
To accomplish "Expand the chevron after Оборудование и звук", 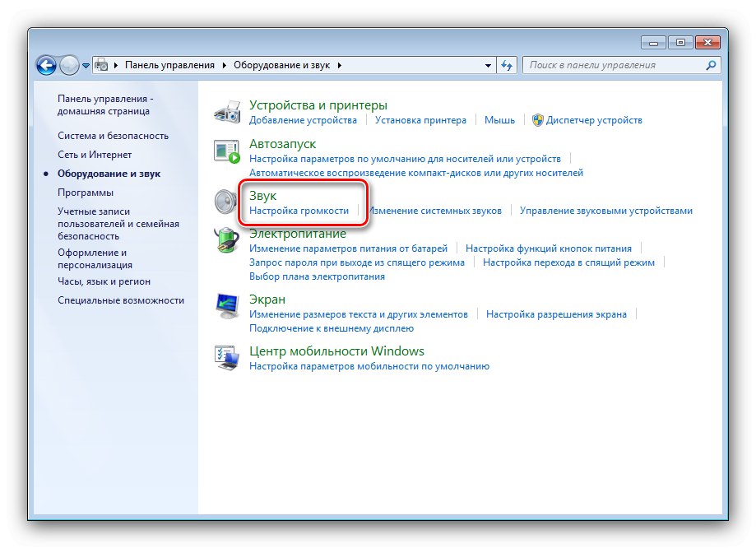I will [339, 64].
